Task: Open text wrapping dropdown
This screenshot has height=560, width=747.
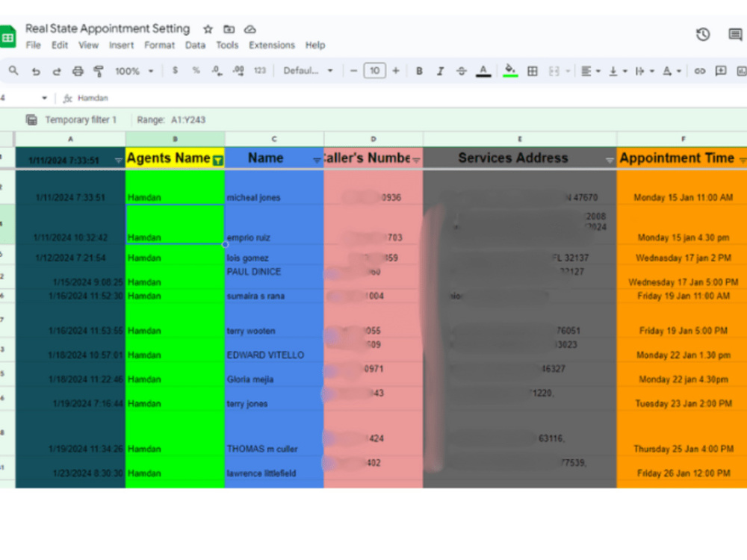Action: point(645,71)
